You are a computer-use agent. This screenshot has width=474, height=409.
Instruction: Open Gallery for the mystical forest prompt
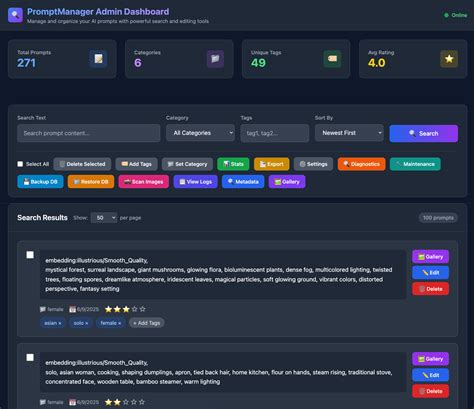(430, 257)
